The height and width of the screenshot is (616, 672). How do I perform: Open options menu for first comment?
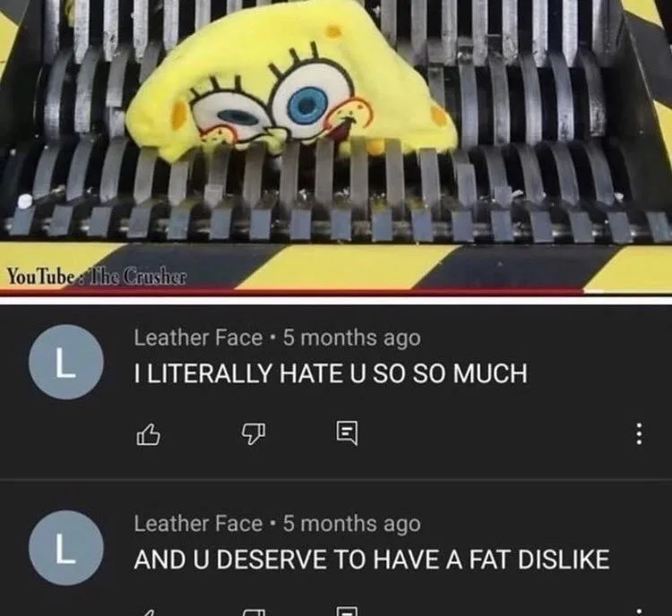(x=639, y=433)
